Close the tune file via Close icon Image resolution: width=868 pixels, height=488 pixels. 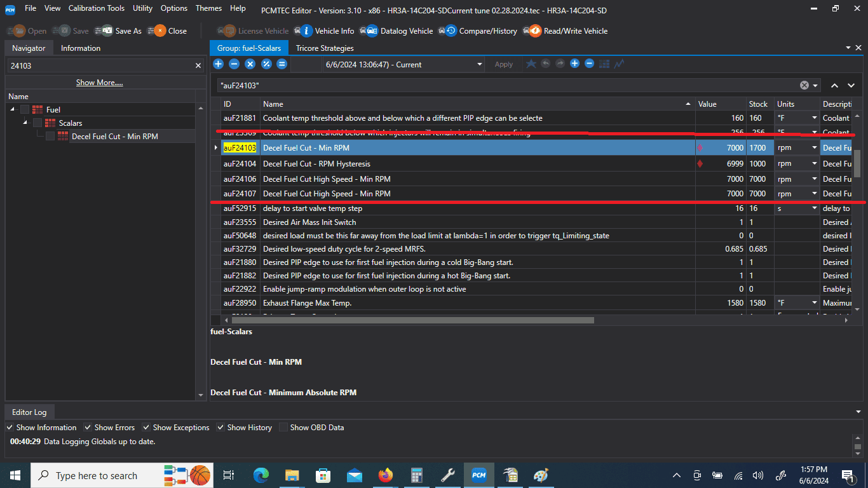pyautogui.click(x=159, y=30)
